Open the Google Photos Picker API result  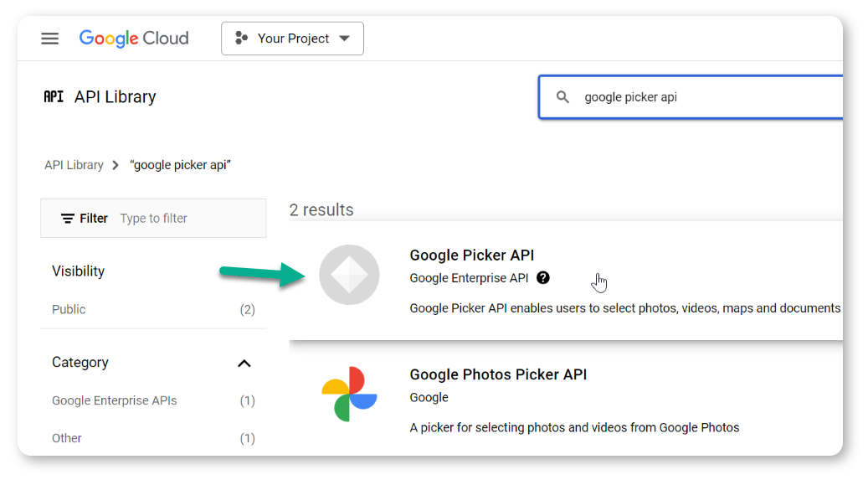498,374
